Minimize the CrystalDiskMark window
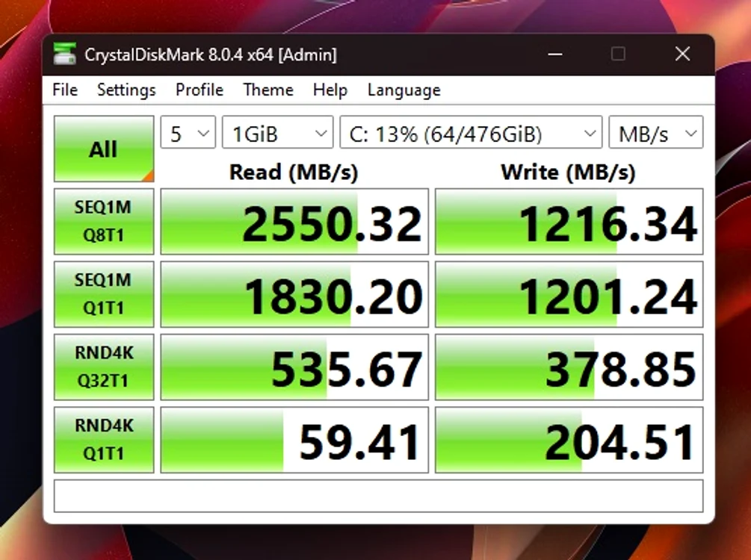This screenshot has height=560, width=751. tap(554, 54)
